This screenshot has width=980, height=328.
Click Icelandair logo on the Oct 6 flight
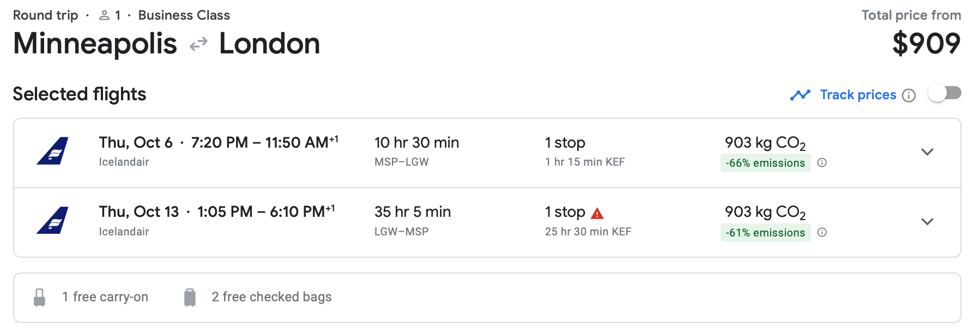(52, 151)
